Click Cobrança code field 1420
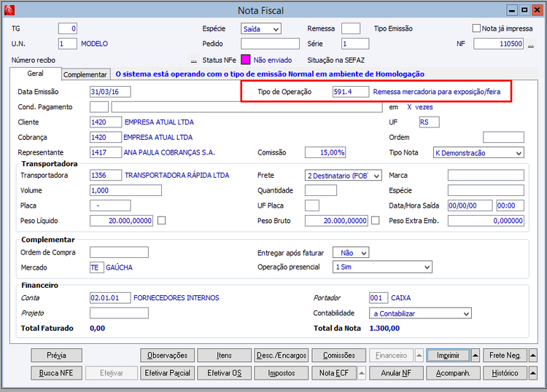 (x=106, y=137)
